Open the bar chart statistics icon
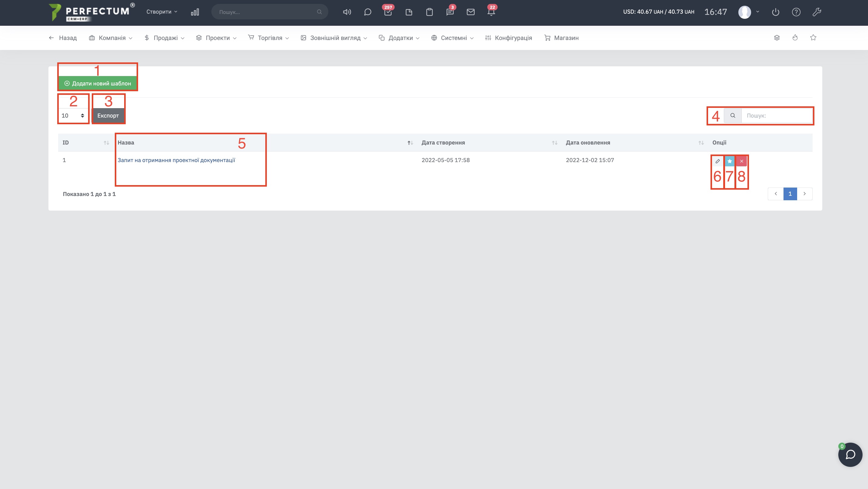868x489 pixels. pyautogui.click(x=195, y=12)
